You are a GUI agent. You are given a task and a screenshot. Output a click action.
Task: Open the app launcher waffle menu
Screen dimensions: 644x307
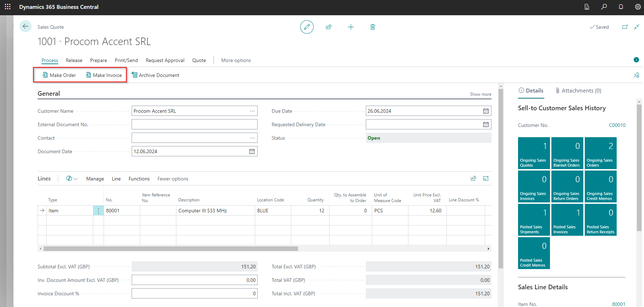(7, 7)
